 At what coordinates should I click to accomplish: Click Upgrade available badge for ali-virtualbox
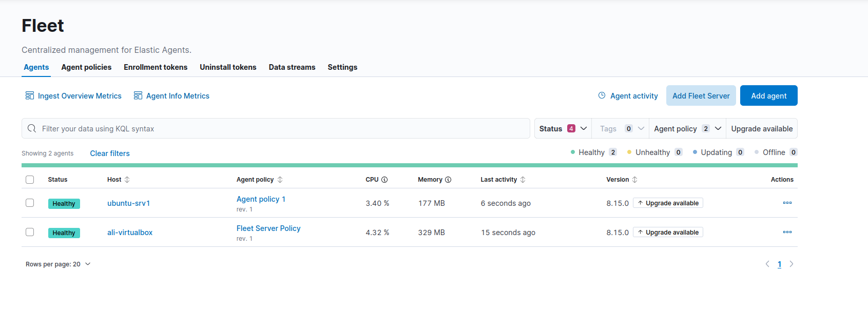pos(668,232)
